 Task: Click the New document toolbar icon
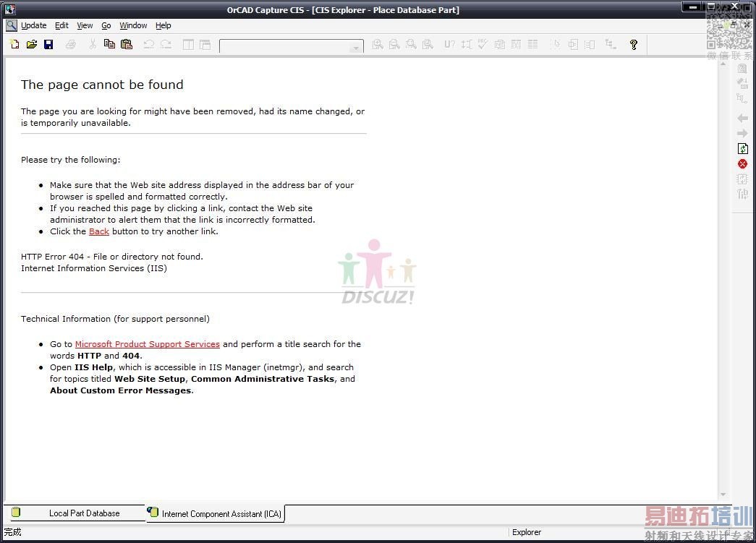(15, 44)
